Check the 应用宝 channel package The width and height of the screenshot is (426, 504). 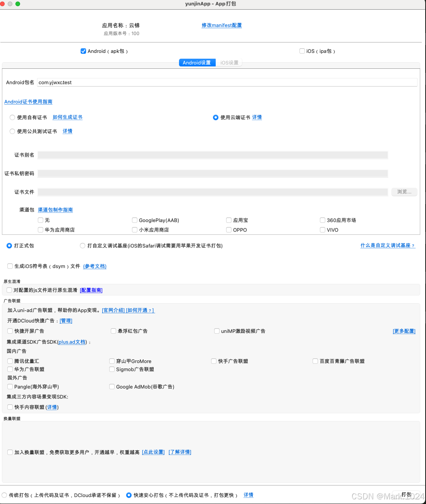(x=228, y=220)
